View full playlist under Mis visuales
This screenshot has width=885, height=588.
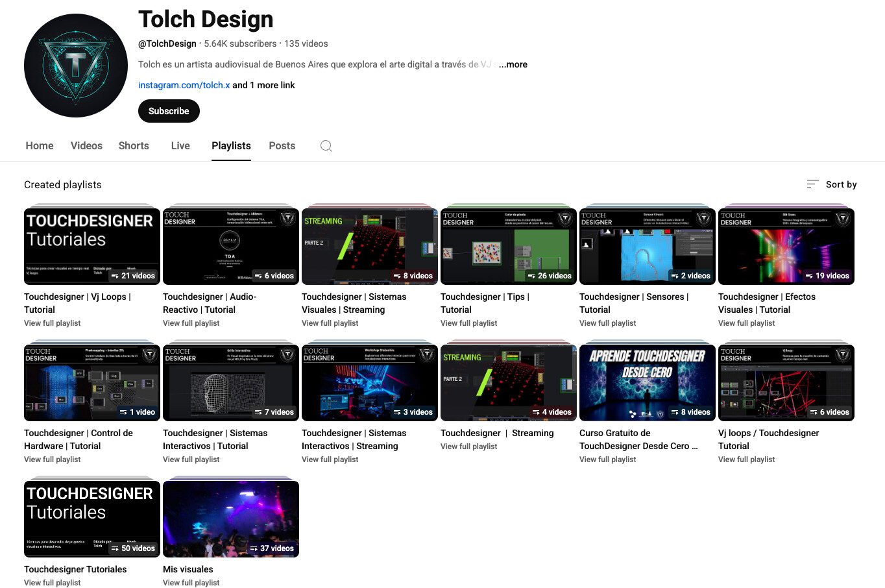[191, 583]
